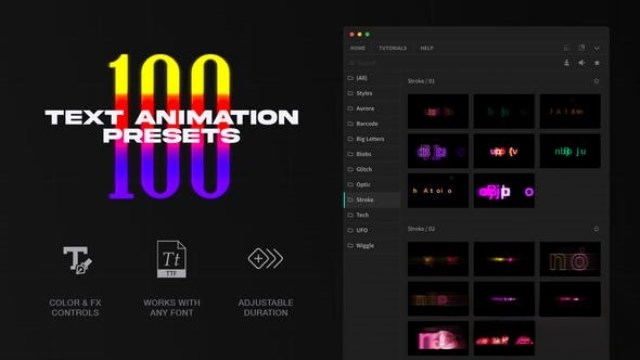This screenshot has width=640, height=360.
Task: Select the yellow-magenta streak Stroke/02 thumbnail
Action: click(x=504, y=259)
